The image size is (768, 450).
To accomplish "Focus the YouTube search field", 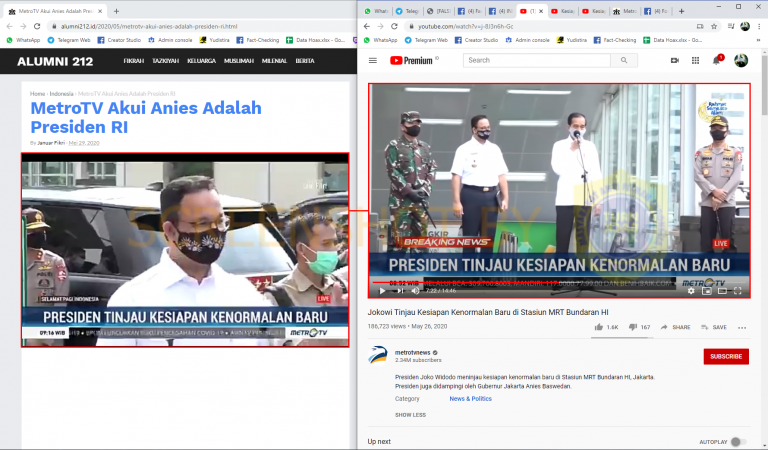I will click(x=537, y=60).
